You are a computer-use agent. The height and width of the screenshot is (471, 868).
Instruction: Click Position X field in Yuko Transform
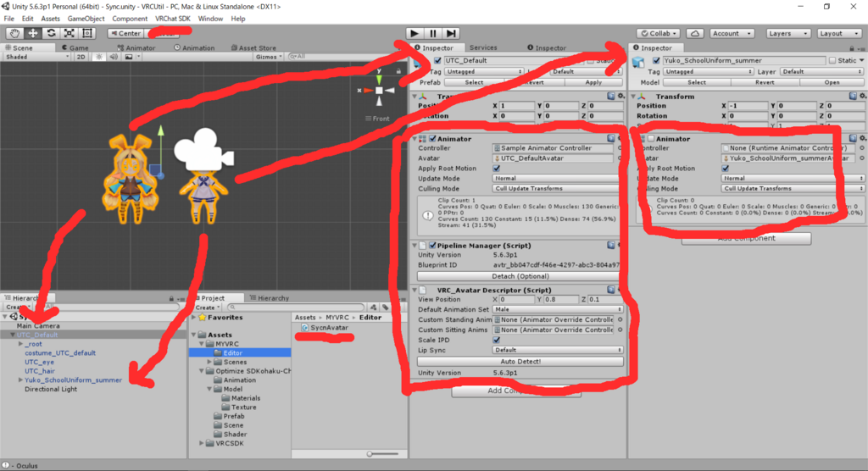tap(748, 105)
